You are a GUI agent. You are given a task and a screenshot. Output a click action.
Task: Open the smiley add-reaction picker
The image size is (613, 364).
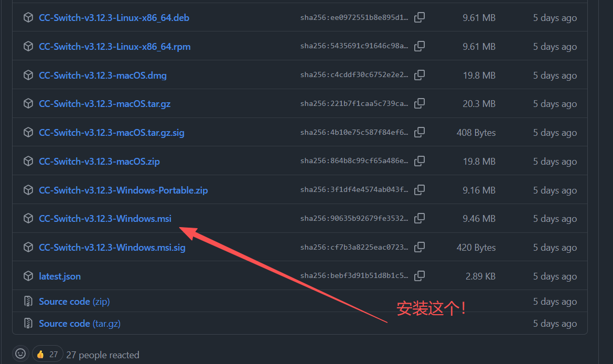(20, 354)
